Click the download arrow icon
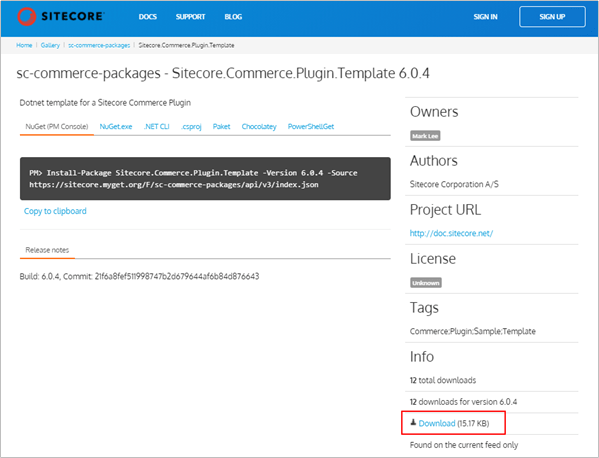 [x=413, y=422]
